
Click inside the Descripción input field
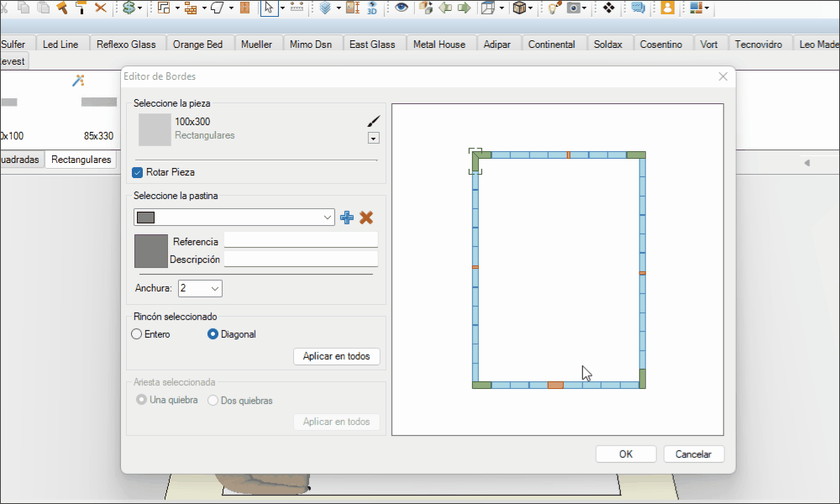click(301, 259)
